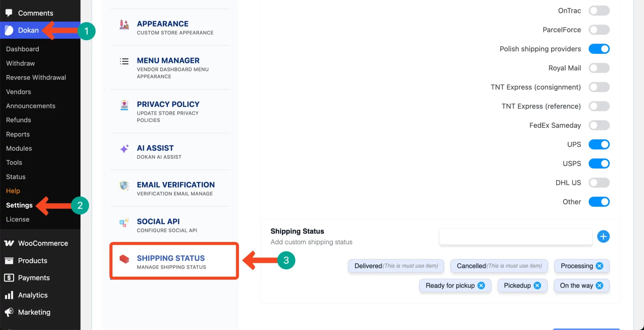The width and height of the screenshot is (644, 330).
Task: Click the Appearance section icon
Action: pos(124,24)
